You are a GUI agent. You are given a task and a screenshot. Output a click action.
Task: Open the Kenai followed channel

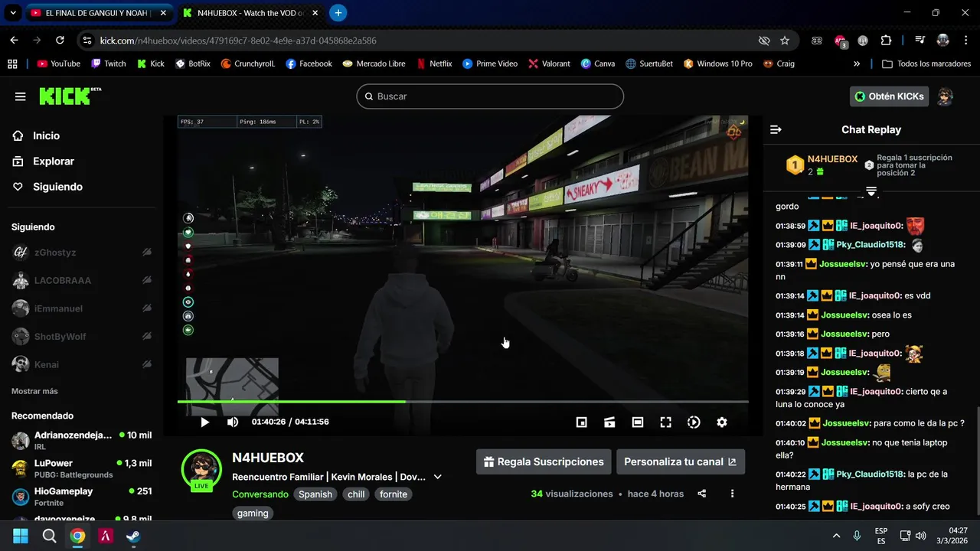(x=82, y=364)
